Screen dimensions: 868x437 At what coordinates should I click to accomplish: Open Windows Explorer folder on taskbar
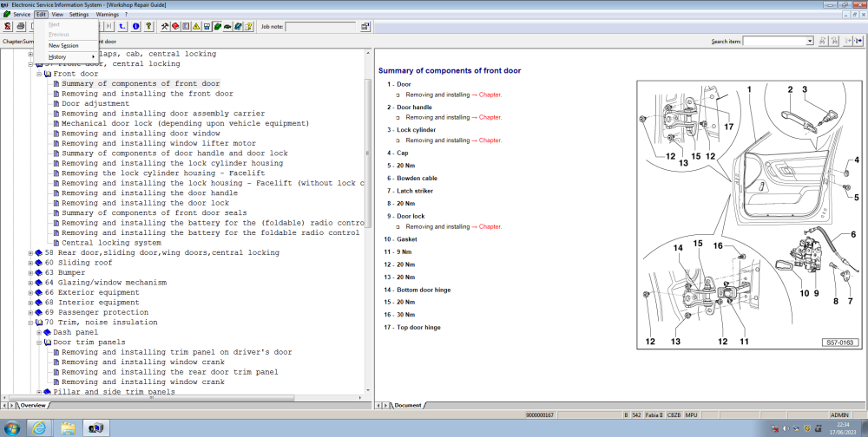[68, 428]
